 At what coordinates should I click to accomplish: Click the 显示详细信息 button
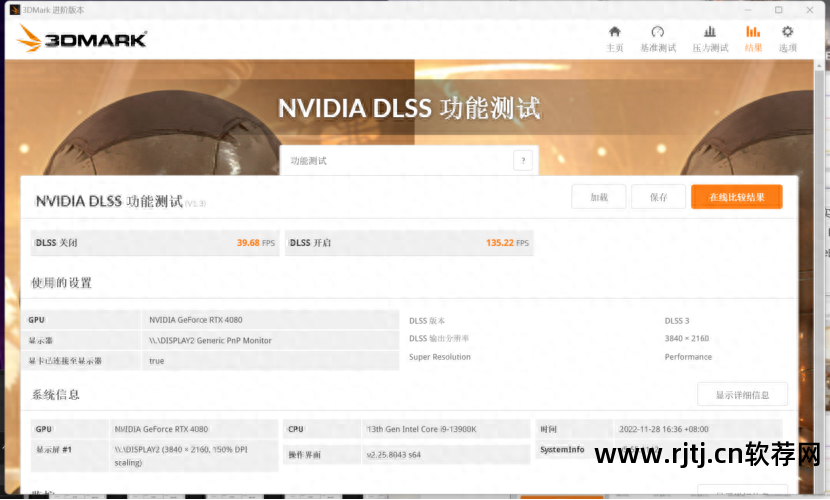point(742,395)
